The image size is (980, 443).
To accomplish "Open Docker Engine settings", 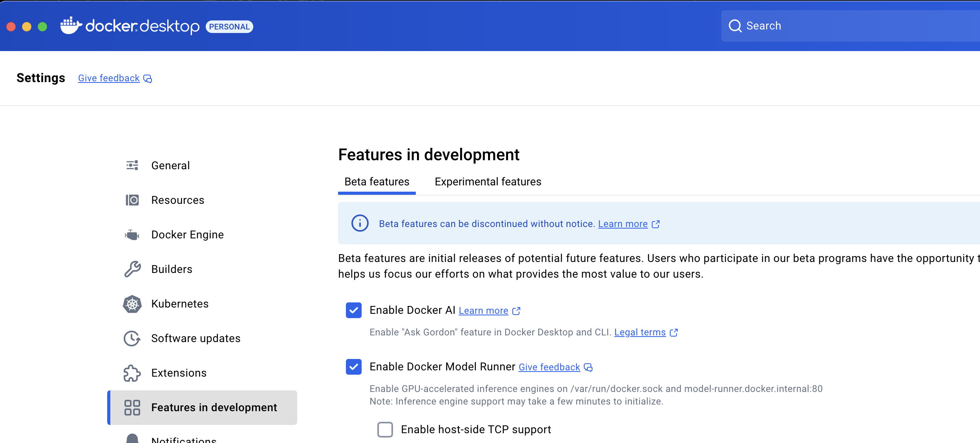I will coord(202,235).
